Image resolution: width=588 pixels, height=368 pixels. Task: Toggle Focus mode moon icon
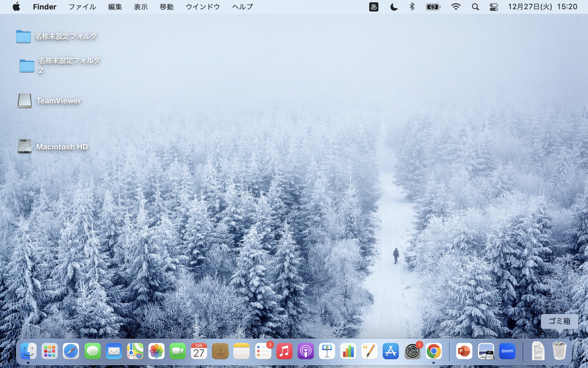(x=394, y=7)
